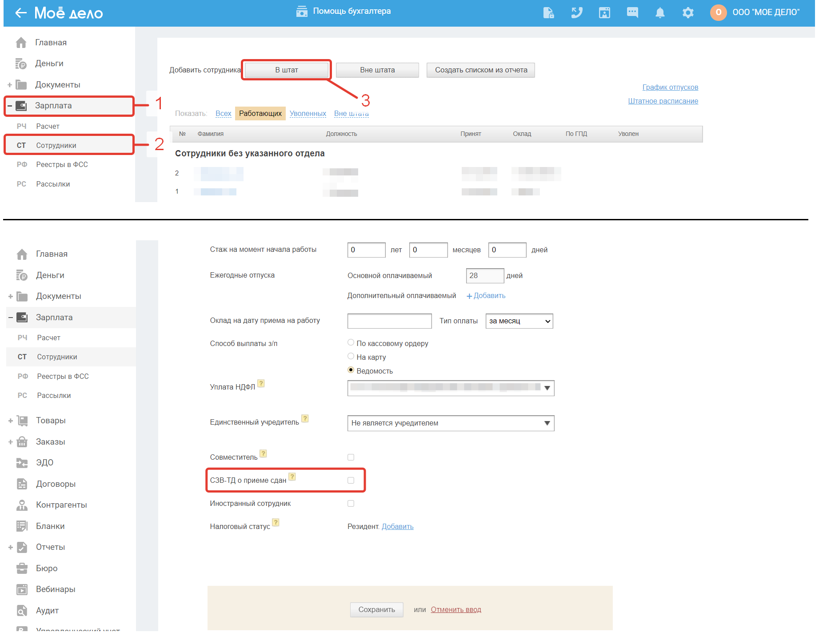Screen dimensions: 819x644
Task: Click the Заказы basket icon in the sidebar
Action: [x=22, y=442]
